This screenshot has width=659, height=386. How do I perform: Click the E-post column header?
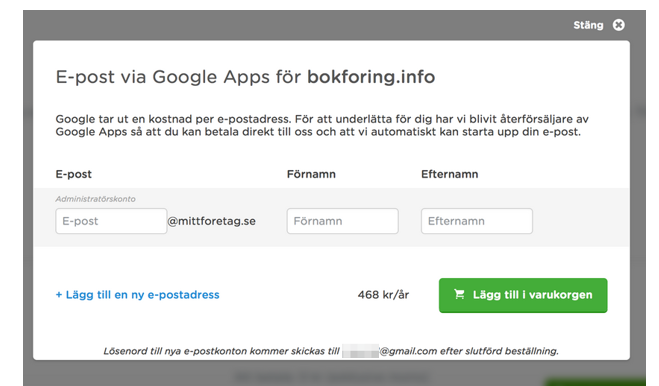[74, 174]
